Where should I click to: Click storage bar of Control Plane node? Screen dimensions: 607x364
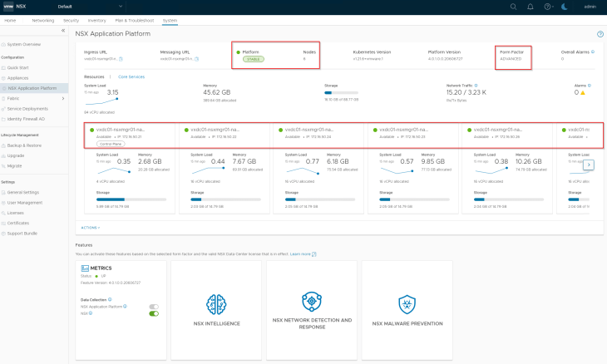coord(131,199)
